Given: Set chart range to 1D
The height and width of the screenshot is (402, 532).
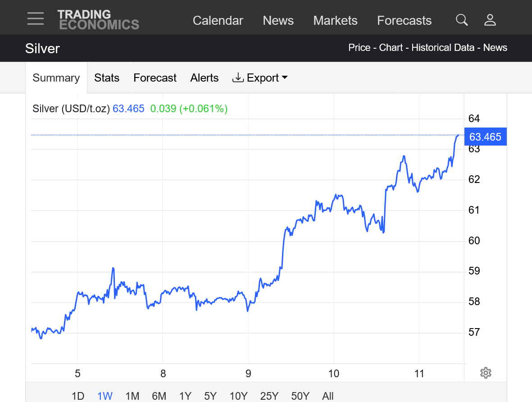Looking at the screenshot, I should 78,396.
